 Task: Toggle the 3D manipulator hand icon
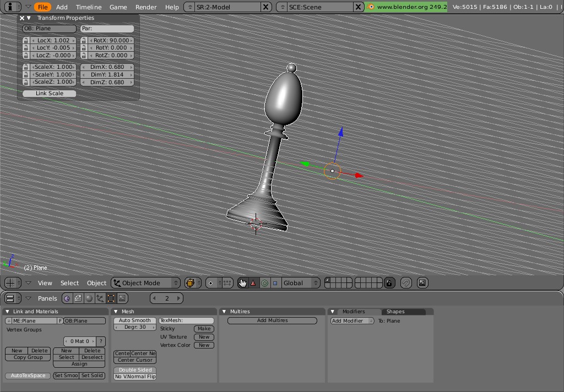coord(243,283)
